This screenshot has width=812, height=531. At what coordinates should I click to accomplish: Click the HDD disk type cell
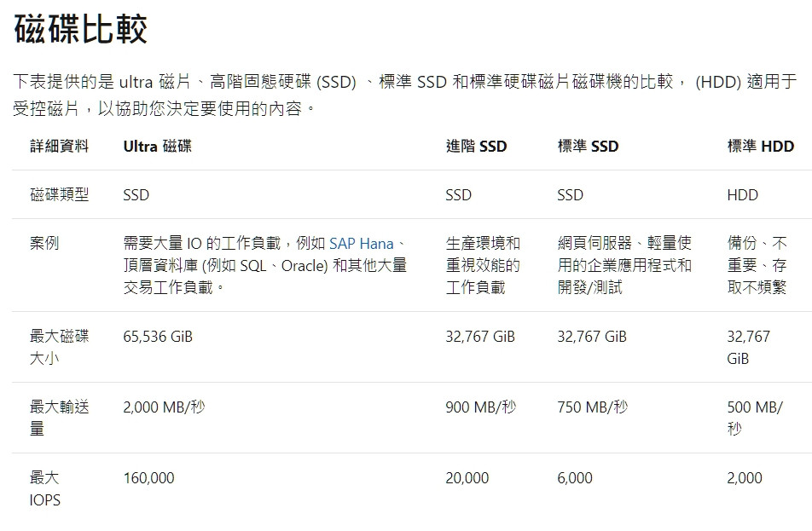point(743,195)
